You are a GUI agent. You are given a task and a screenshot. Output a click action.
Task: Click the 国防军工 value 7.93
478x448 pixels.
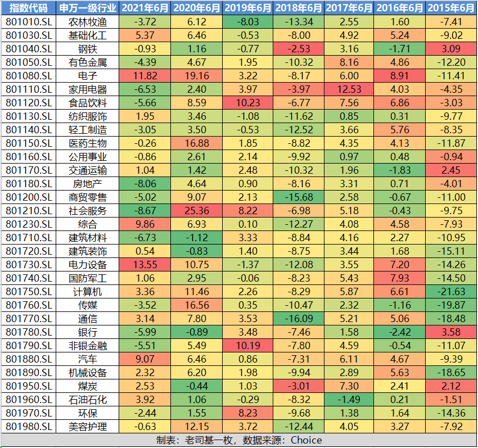[x=400, y=278]
